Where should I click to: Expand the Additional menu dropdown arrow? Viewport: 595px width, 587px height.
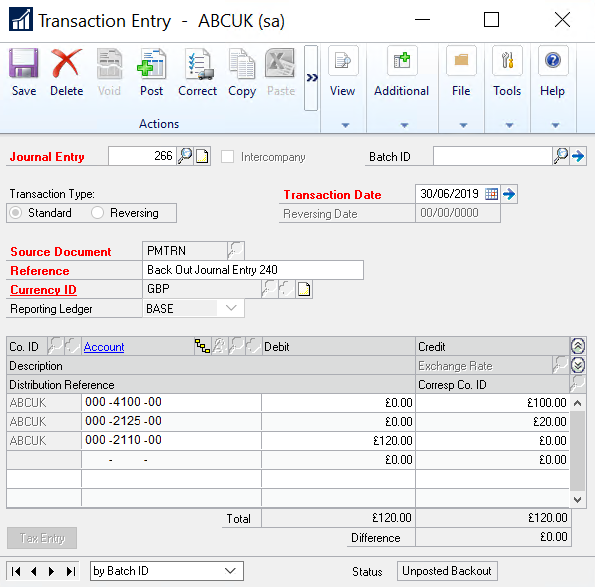[x=405, y=125]
